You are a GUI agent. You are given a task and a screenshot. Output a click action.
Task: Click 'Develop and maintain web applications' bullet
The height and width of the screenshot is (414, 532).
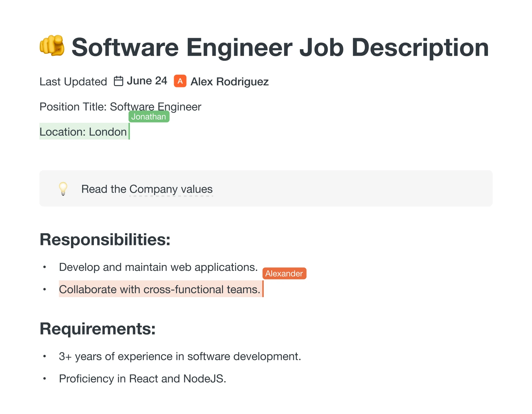point(158,267)
